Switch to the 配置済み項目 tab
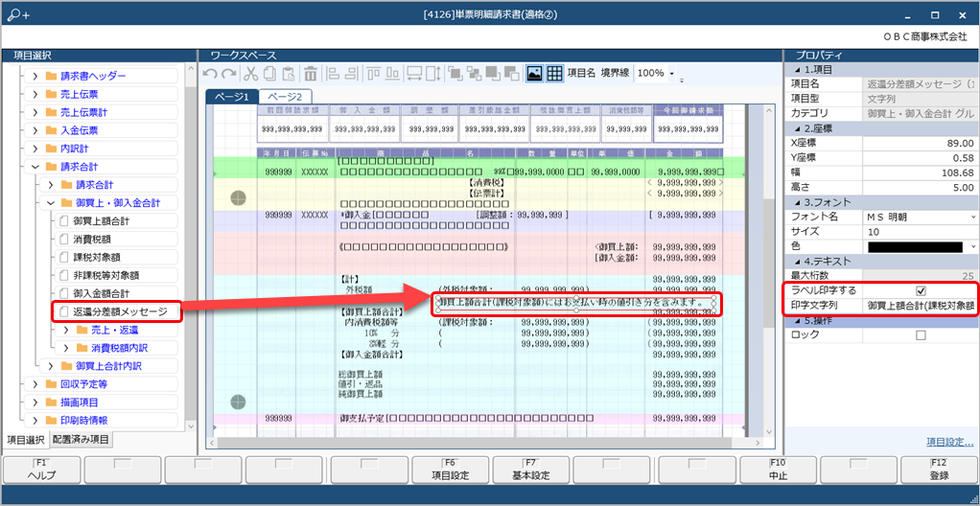 pos(82,439)
